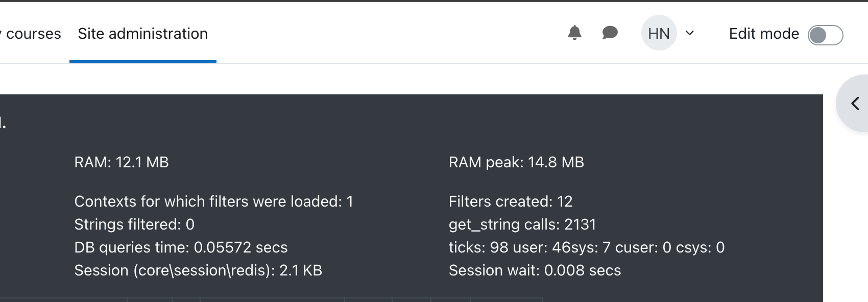Select the Filters created: 12 line
The image size is (868, 302).
[511, 202]
